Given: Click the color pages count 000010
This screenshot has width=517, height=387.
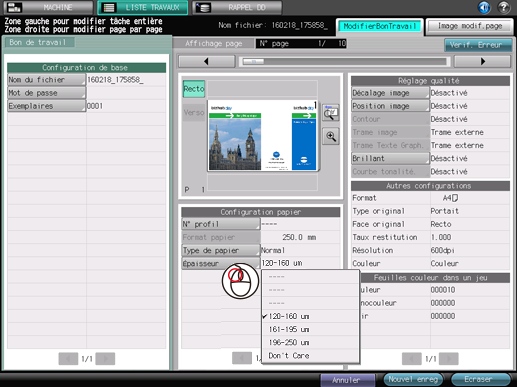Looking at the screenshot, I should pyautogui.click(x=443, y=290).
